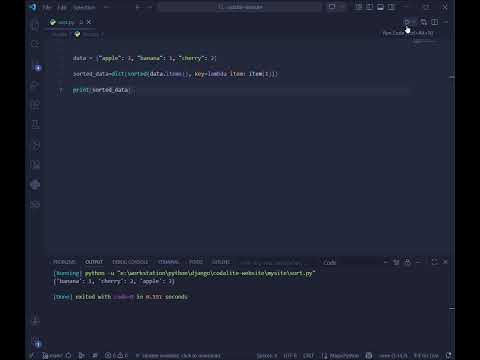The width and height of the screenshot is (480, 360).
Task: Open the customize layout icon
Action: coord(359,7)
